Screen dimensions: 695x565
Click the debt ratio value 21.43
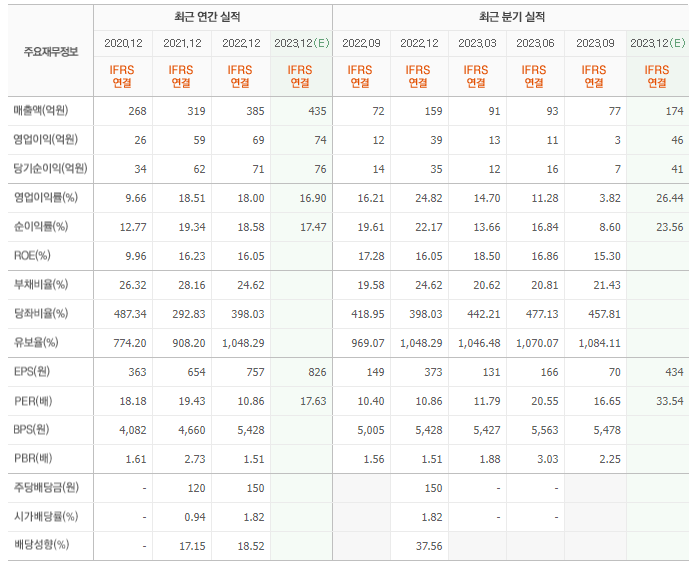[607, 285]
